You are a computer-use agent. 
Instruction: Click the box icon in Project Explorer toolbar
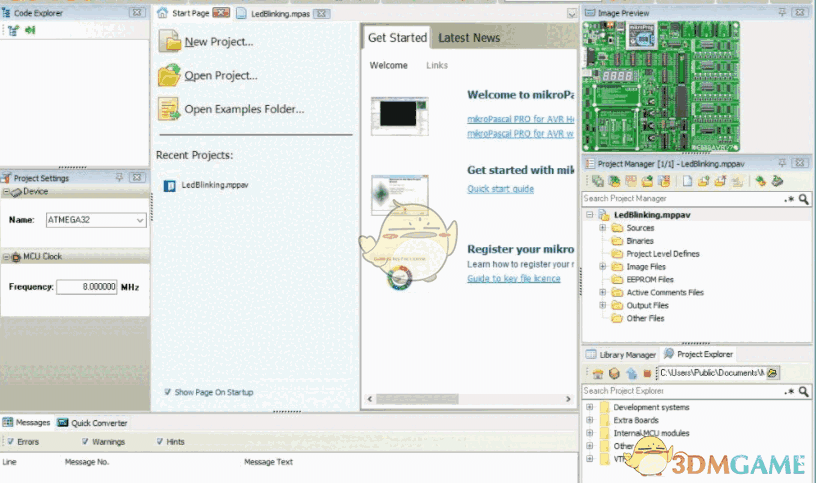[x=615, y=373]
